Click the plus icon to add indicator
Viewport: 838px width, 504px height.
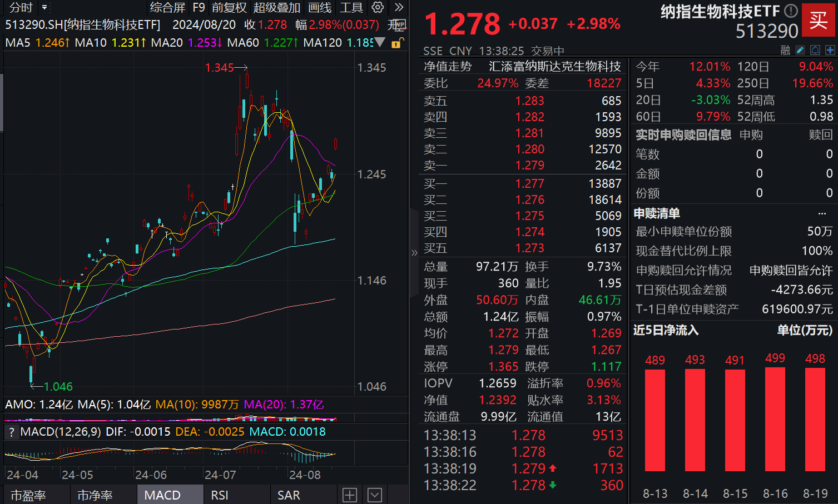(x=350, y=495)
